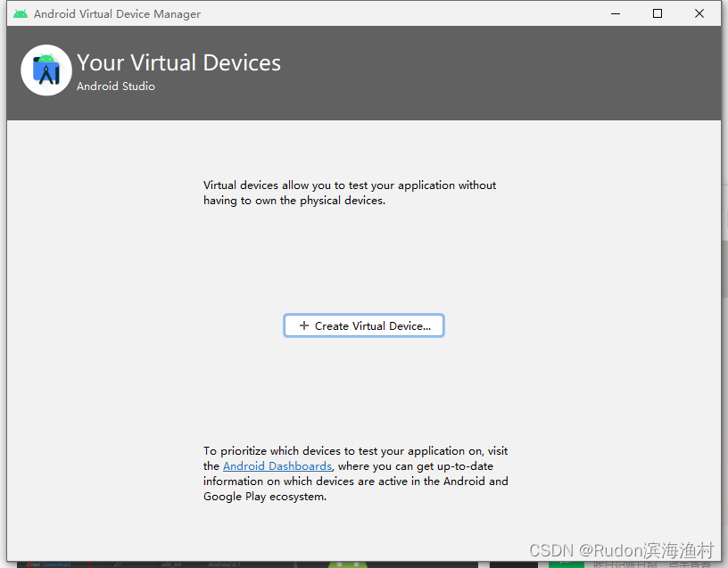Click the 'Android Studio' subtitle text
This screenshot has height=568, width=728.
pos(116,86)
